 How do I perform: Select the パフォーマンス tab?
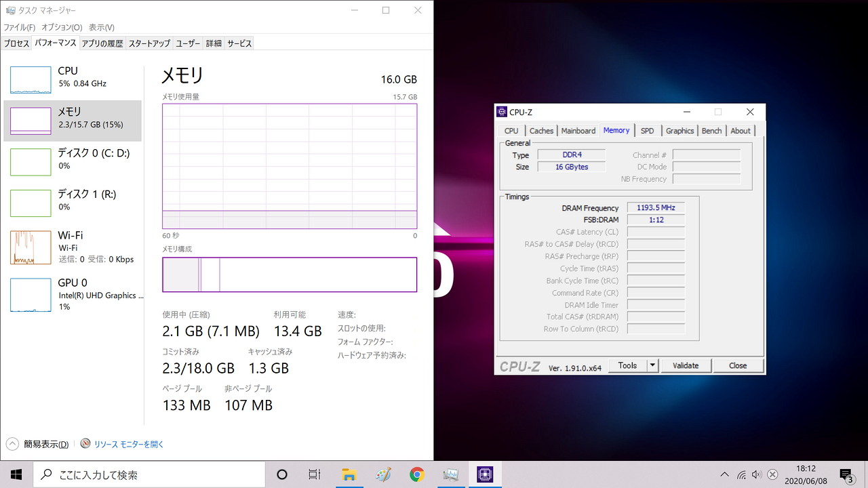coord(56,43)
